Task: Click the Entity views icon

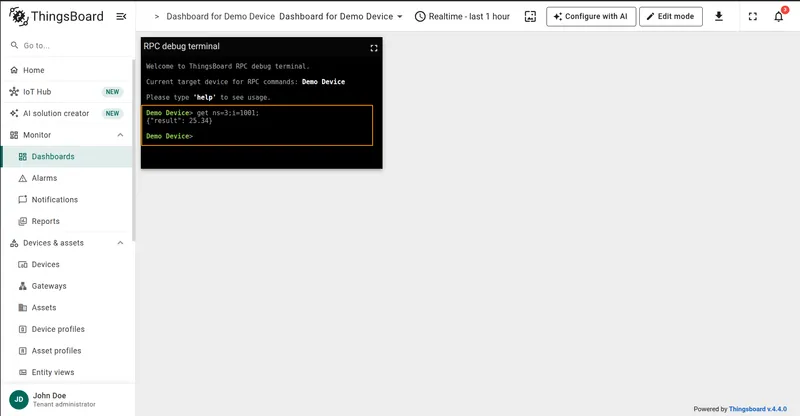Action: tap(22, 372)
